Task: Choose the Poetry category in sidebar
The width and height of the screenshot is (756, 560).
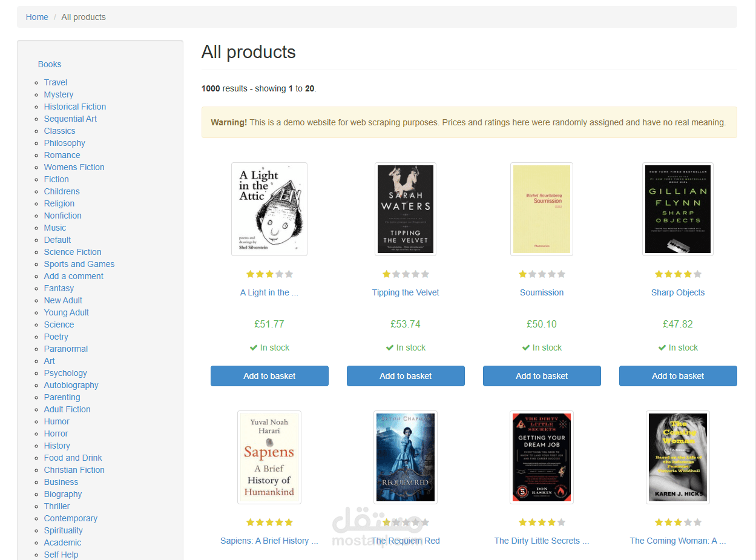Action: tap(56, 337)
